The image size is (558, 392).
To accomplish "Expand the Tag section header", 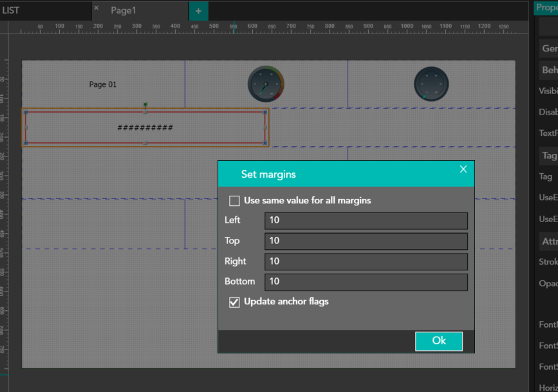I will (549, 156).
